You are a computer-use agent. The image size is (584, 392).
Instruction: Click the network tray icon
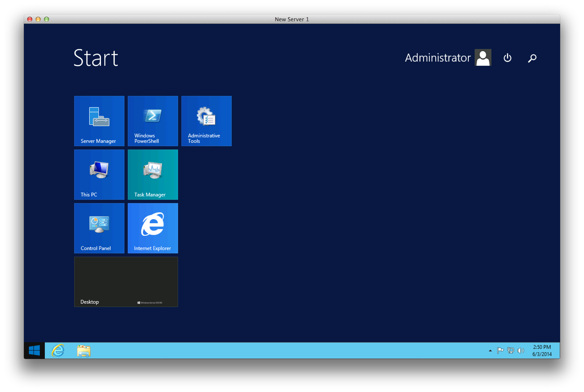pos(510,351)
